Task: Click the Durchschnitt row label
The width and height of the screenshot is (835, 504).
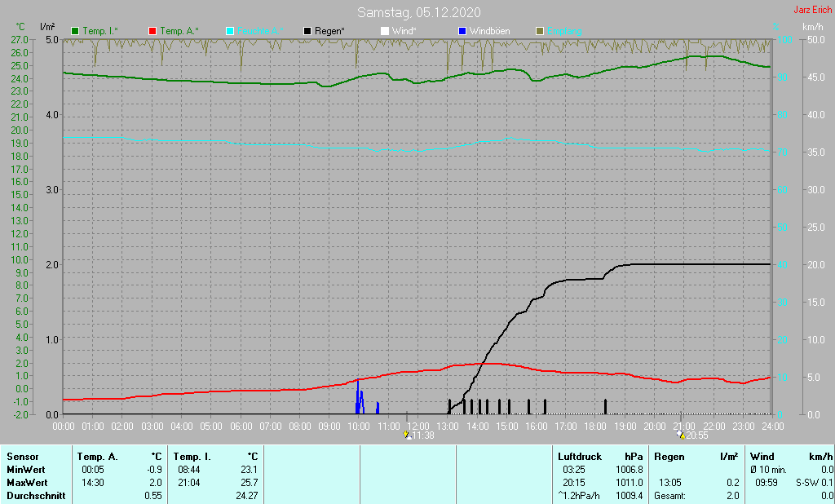Action: pos(33,496)
